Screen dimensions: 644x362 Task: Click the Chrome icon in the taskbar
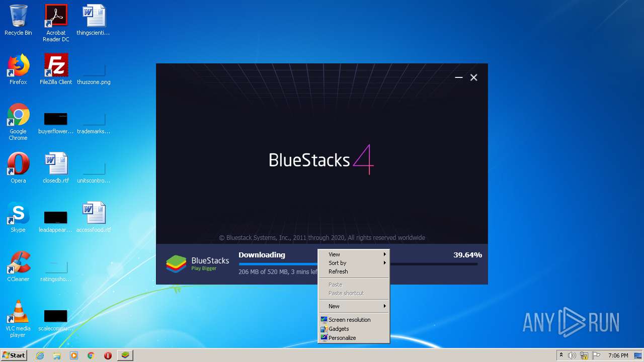tap(91, 355)
